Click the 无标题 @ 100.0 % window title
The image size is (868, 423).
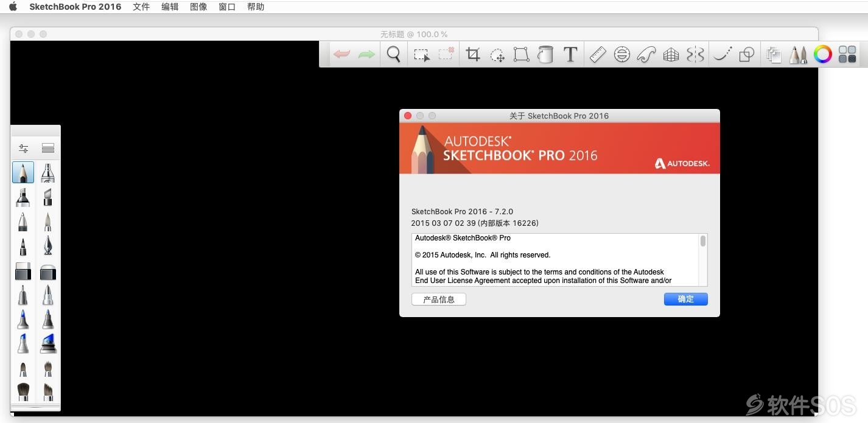414,34
